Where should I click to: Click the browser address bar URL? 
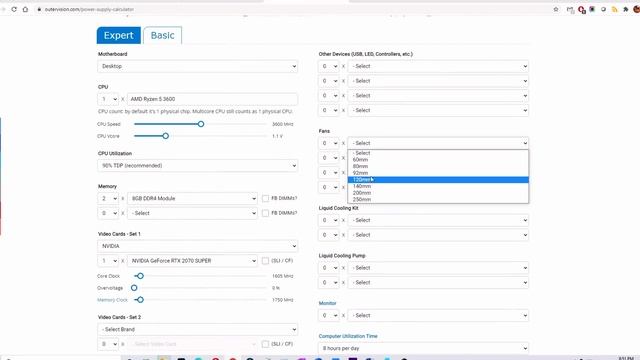89,9
